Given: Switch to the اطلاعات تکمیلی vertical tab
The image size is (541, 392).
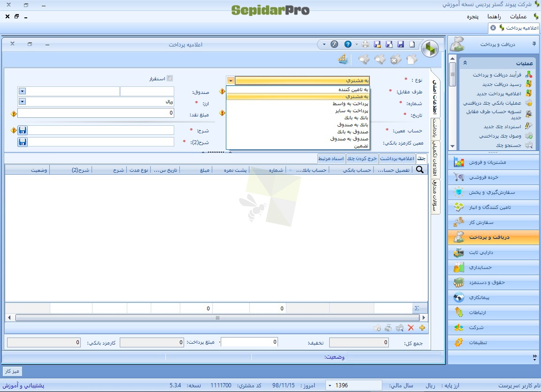Looking at the screenshot, I should coord(435,159).
